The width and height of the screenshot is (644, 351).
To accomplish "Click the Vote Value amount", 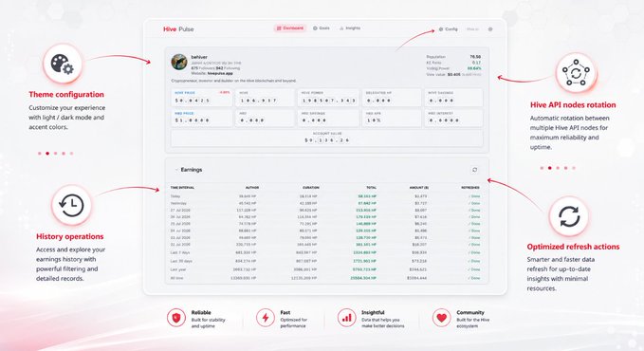I will click(x=454, y=74).
